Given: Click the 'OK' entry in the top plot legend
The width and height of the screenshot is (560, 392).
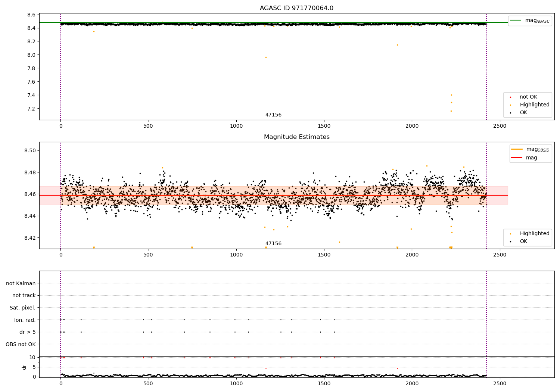Looking at the screenshot, I should coord(523,113).
